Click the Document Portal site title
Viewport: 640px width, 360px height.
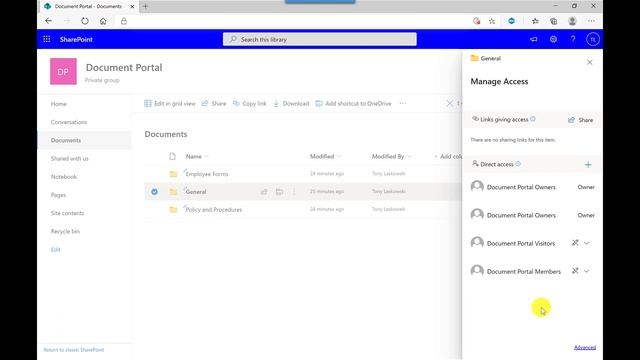[x=124, y=67]
